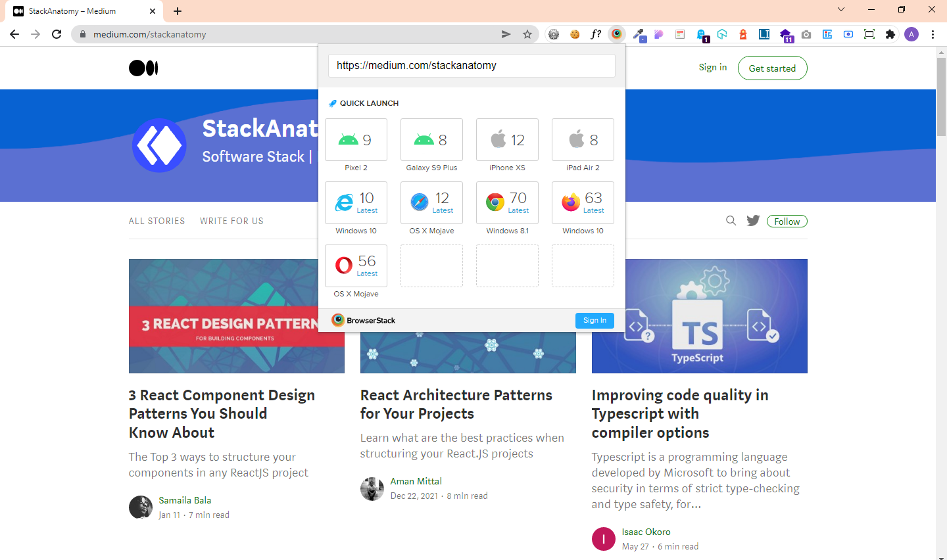Open the Twitter icon on StackAnatomy page
Image resolution: width=947 pixels, height=560 pixels.
tap(753, 221)
